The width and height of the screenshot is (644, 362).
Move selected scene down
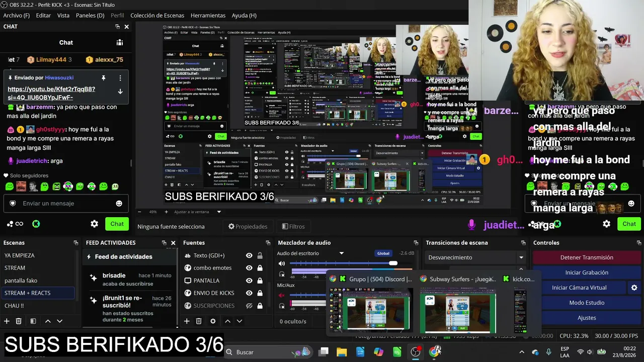59,321
